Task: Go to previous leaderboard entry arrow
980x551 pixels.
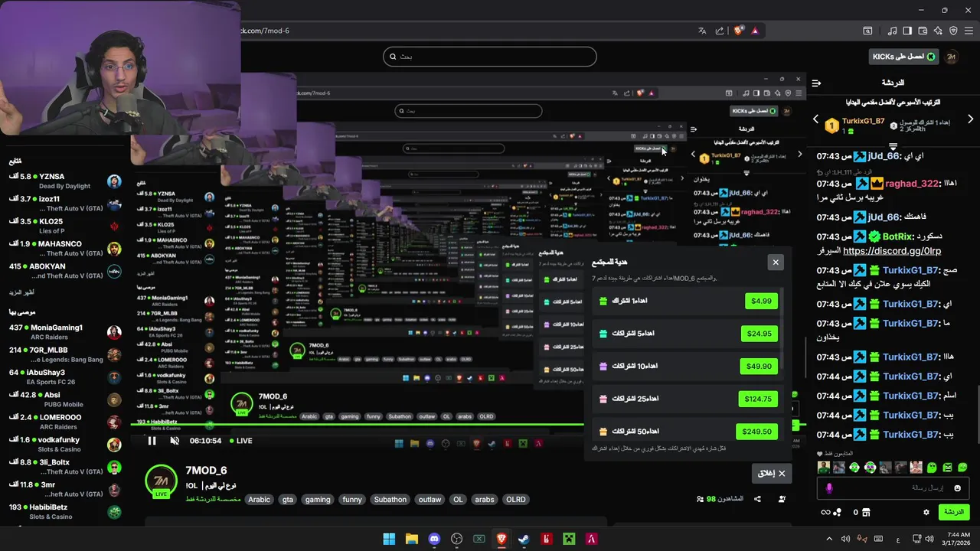Action: 815,119
